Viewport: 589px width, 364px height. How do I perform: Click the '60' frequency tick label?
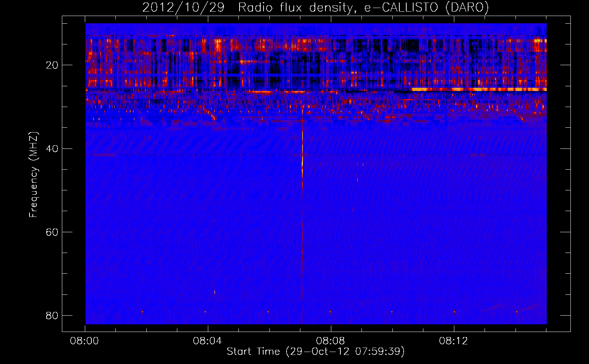(x=52, y=232)
